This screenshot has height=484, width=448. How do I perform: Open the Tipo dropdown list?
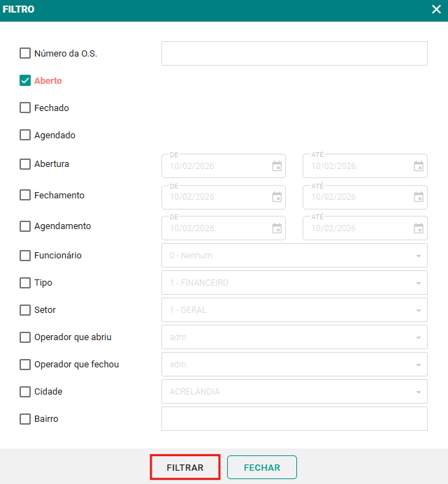pos(294,283)
